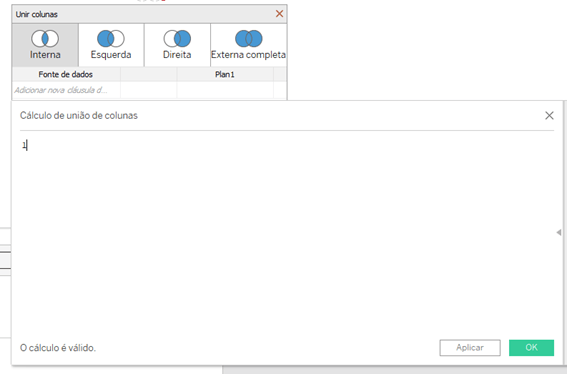Click the O cálculo é válido status text
The width and height of the screenshot is (567, 374).
58,348
